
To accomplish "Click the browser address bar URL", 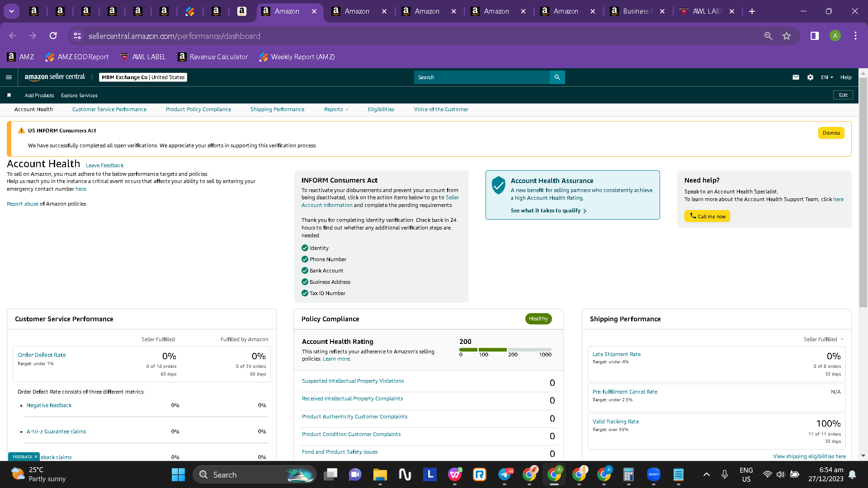I will point(174,36).
